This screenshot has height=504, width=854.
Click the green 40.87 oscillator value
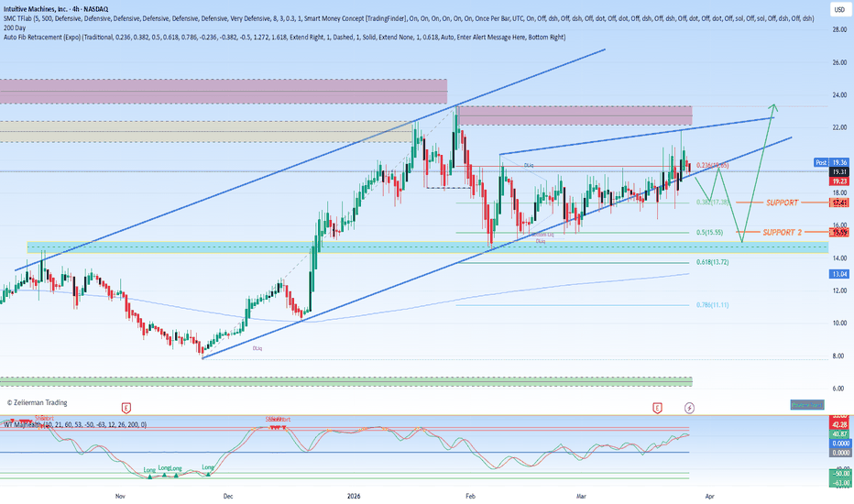coord(839,434)
